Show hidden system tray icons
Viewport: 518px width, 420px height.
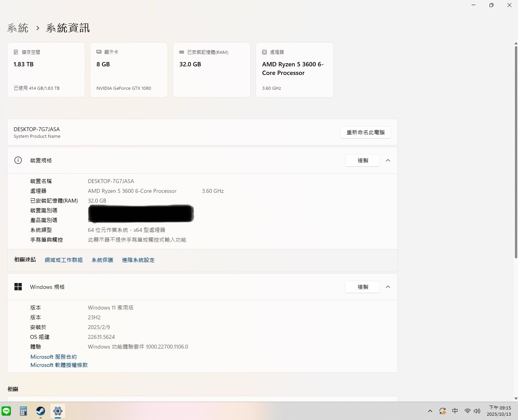(430, 411)
